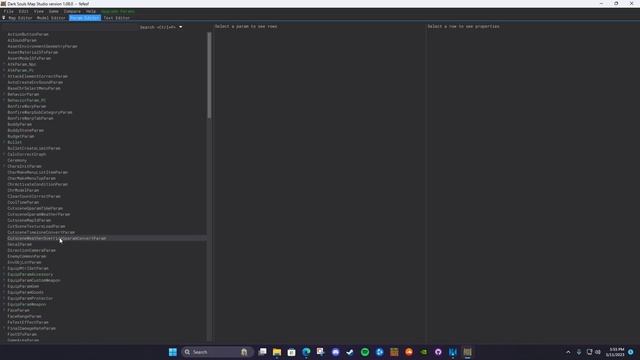Screen dimensions: 640x360
Task: Select the Bullet param row
Action: click(15, 142)
